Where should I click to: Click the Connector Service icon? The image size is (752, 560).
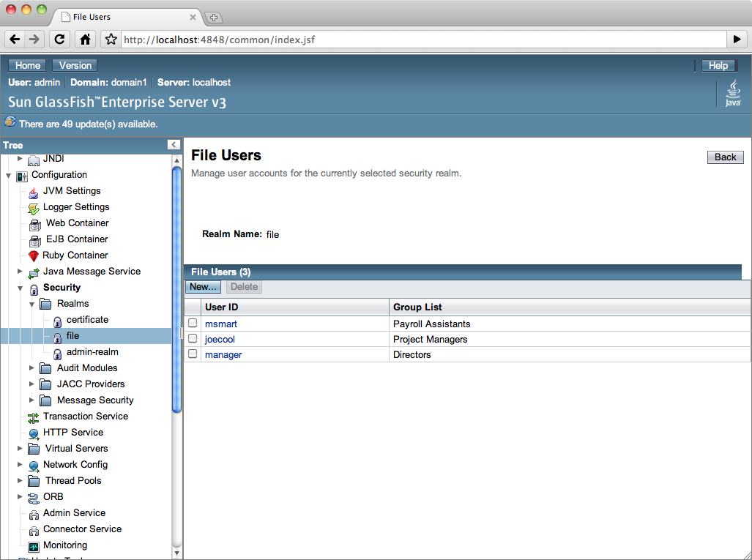pyautogui.click(x=34, y=531)
